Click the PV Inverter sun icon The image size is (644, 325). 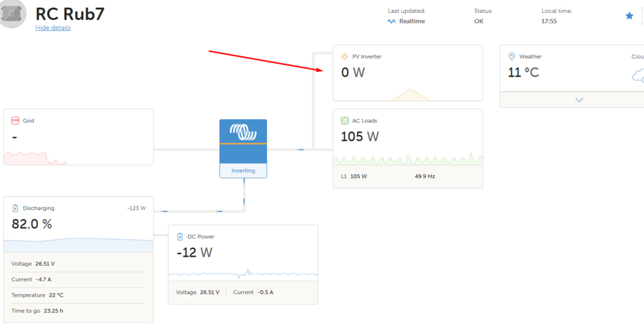pos(345,57)
